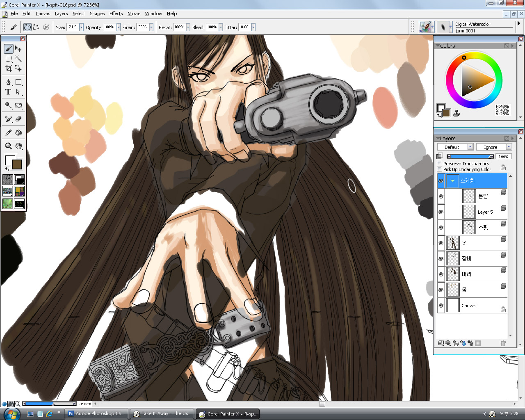Open the Canvas menu

(x=43, y=14)
